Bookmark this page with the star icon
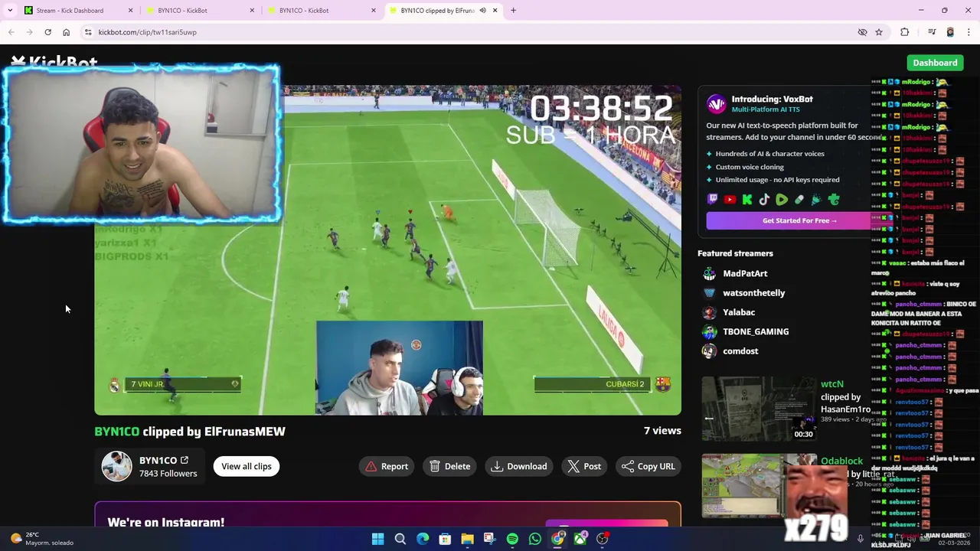The image size is (980, 551). point(879,32)
